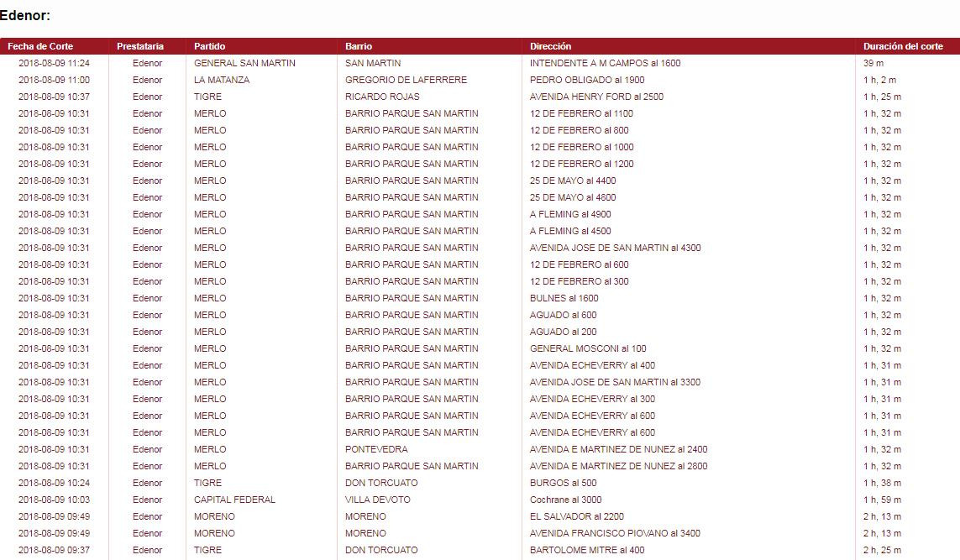The height and width of the screenshot is (560, 960).
Task: Select the '2 h, 25 m' duration cell
Action: [882, 550]
